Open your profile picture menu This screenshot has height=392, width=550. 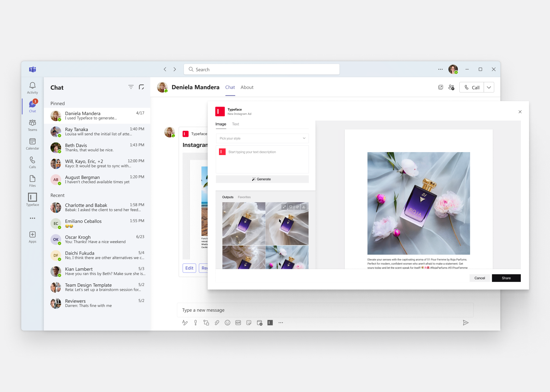click(x=453, y=69)
